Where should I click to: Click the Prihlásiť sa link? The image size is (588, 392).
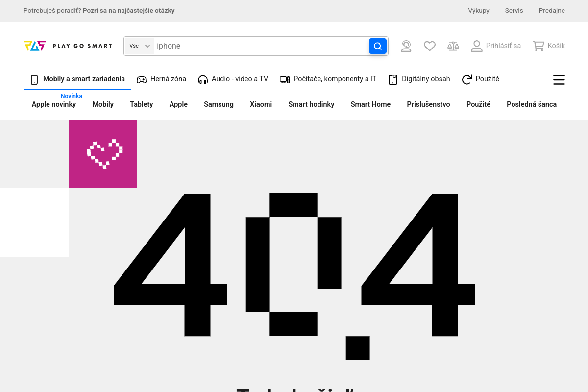(503, 46)
